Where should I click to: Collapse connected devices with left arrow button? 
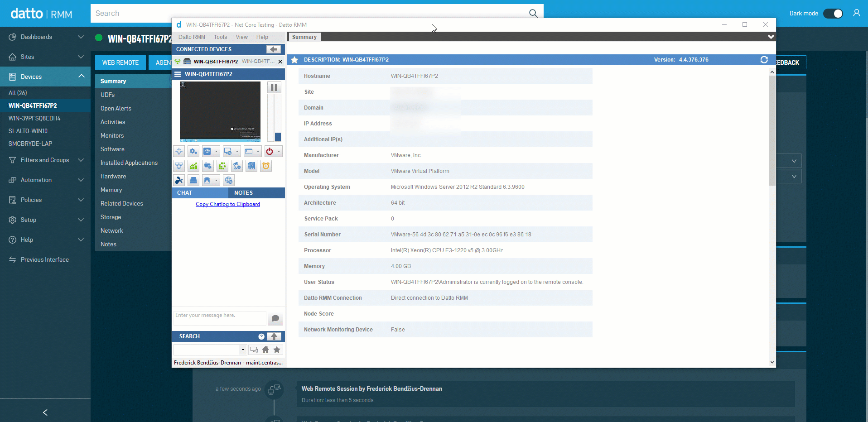[x=273, y=49]
